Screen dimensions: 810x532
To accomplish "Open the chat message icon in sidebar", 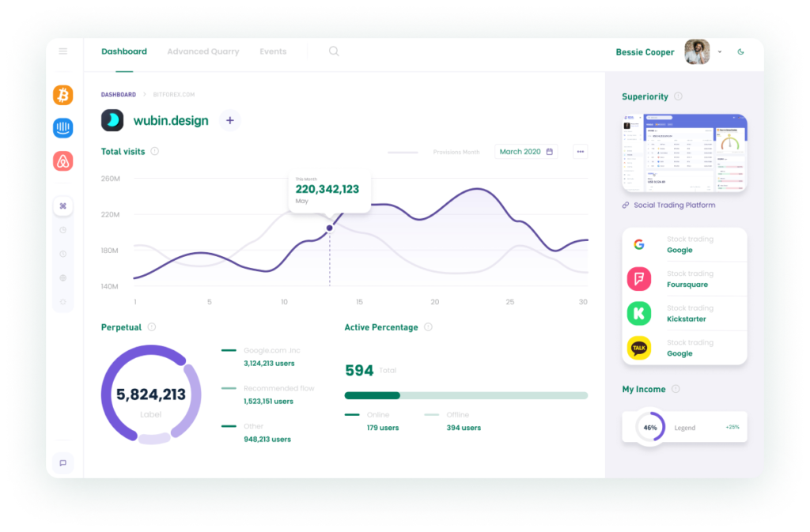I will click(x=63, y=463).
